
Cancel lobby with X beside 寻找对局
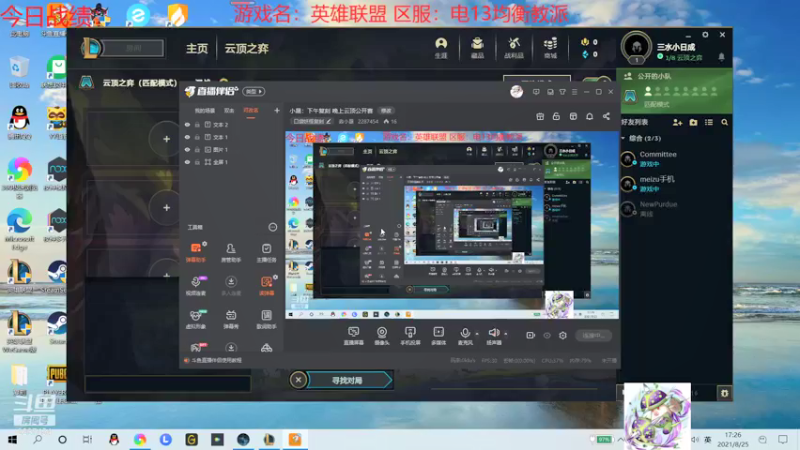298,380
